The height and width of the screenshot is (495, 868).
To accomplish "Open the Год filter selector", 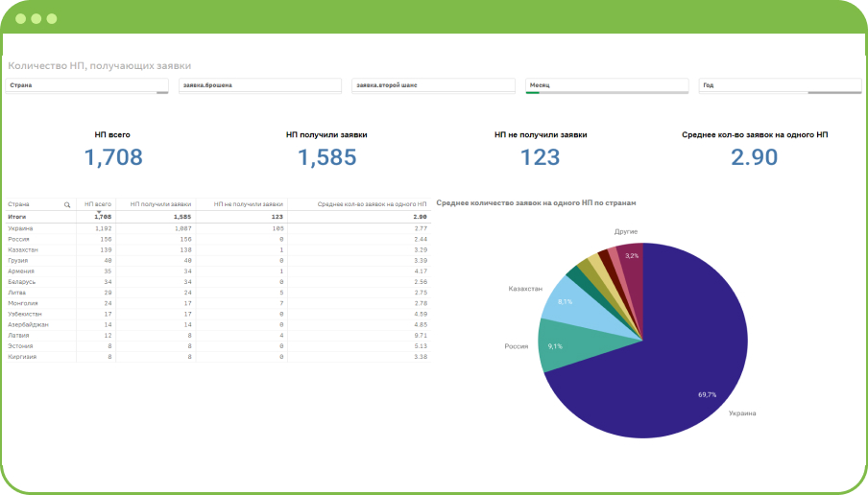I will (780, 85).
